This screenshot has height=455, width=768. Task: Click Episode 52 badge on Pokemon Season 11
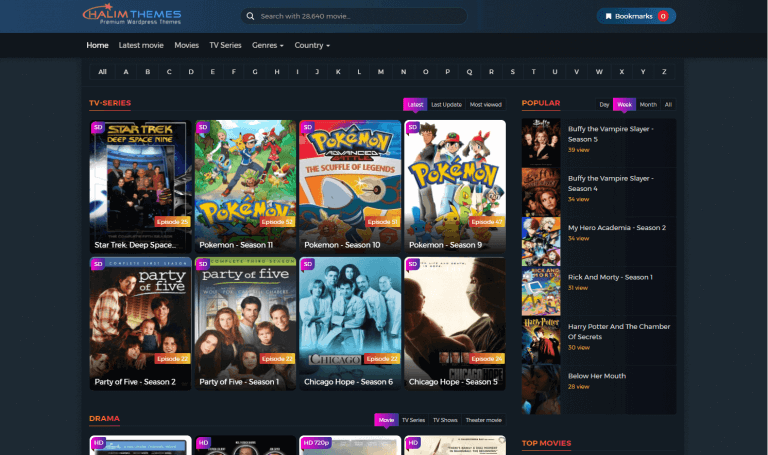(277, 222)
